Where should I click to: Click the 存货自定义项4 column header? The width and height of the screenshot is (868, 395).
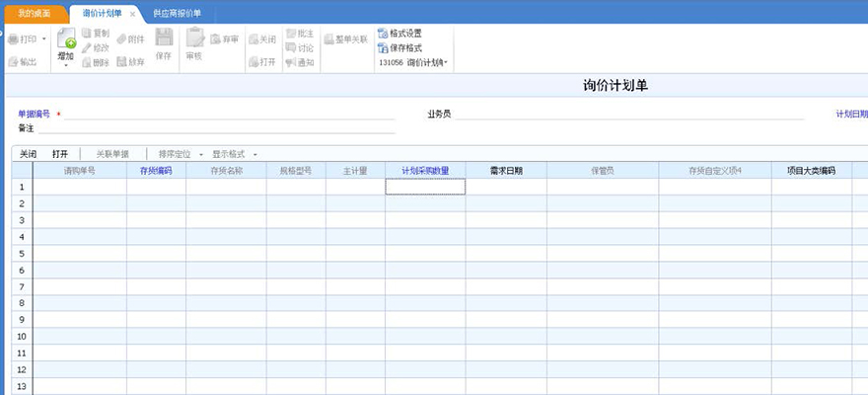point(715,171)
